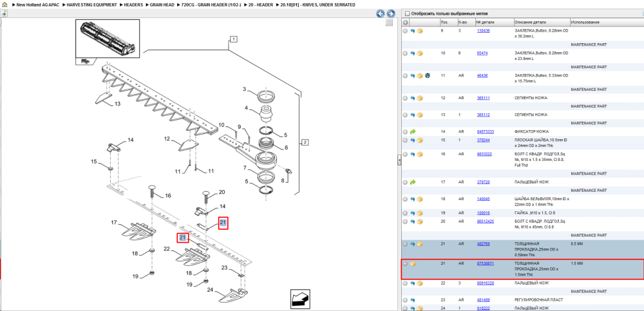The height and width of the screenshot is (311, 644).
Task: Go to '720CG - GRAIN HEADER (1/02-)' breadcrumb
Action: tap(211, 5)
